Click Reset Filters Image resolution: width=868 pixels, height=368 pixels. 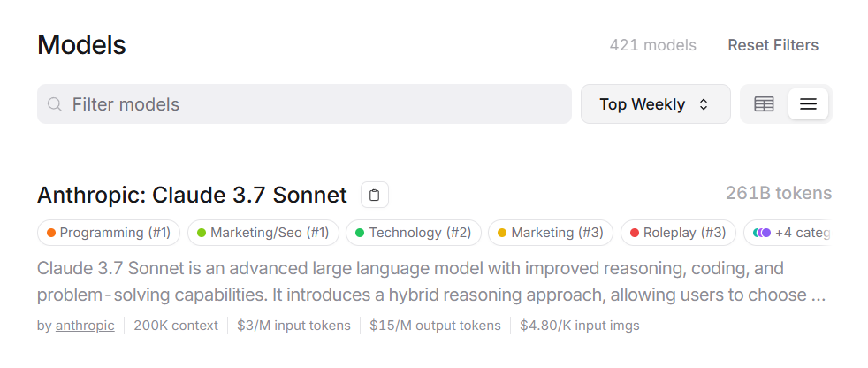point(773,45)
